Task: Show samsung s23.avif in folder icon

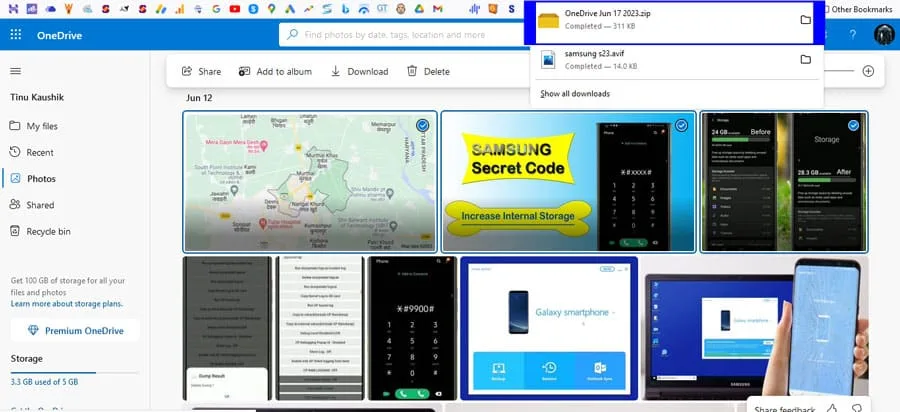Action: pyautogui.click(x=805, y=59)
